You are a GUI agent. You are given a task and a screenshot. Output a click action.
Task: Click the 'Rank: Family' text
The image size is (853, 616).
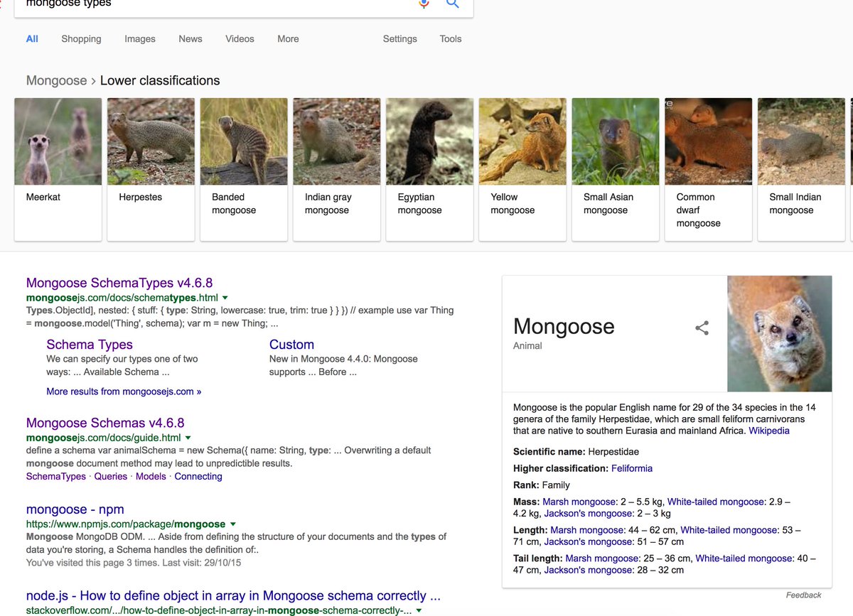[x=542, y=485]
